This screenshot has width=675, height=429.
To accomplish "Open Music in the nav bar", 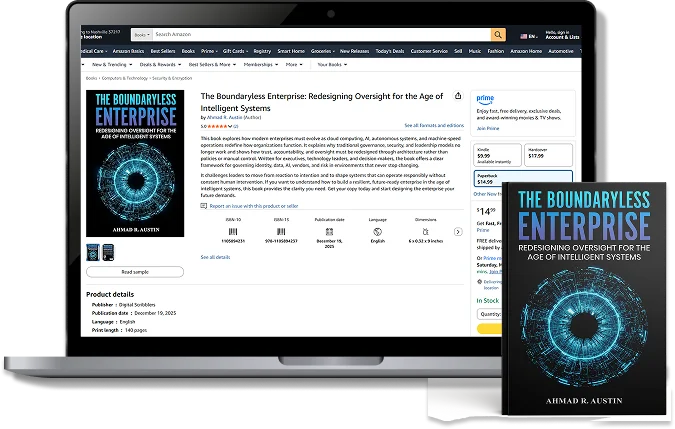I will (475, 51).
